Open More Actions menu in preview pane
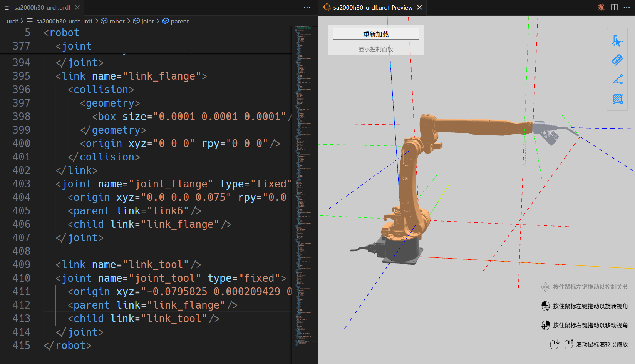 pyautogui.click(x=627, y=7)
